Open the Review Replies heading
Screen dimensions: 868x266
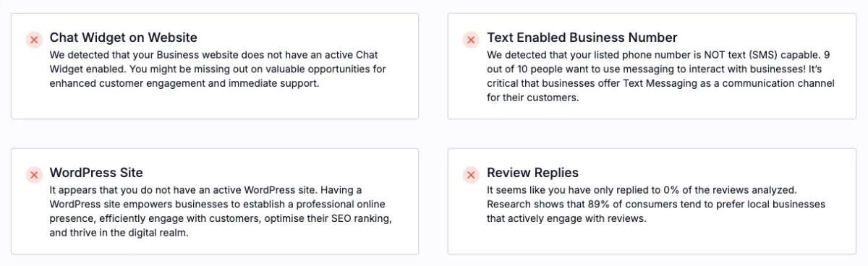[532, 173]
